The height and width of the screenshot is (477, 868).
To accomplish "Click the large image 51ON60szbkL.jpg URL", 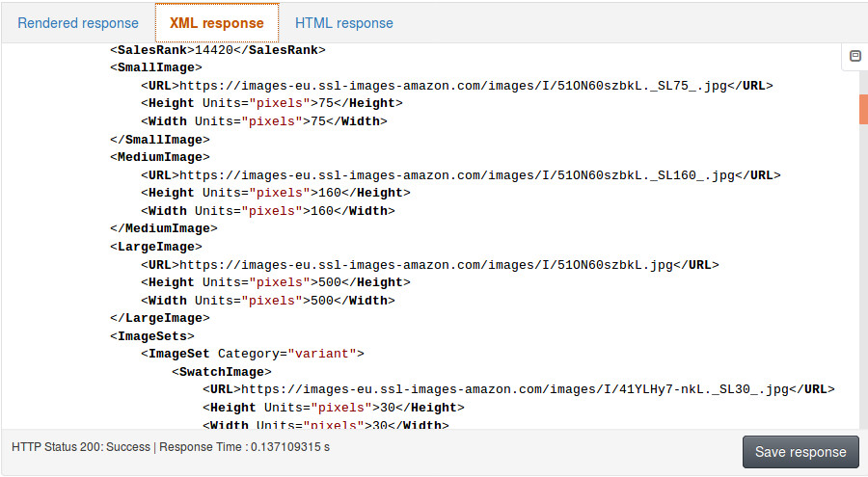I will pos(426,265).
